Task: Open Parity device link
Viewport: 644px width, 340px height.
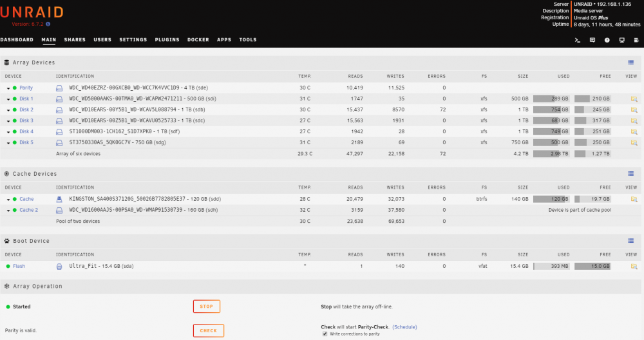Action: coord(26,88)
